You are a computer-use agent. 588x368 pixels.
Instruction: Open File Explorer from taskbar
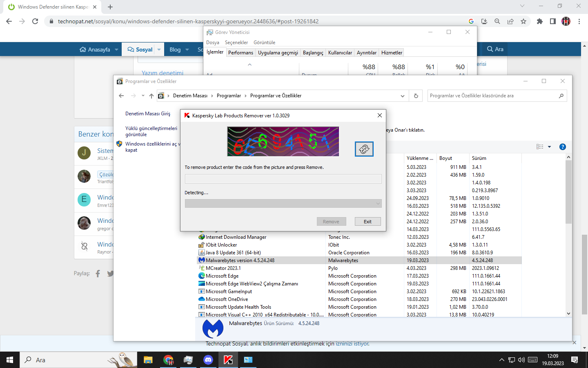[148, 360]
